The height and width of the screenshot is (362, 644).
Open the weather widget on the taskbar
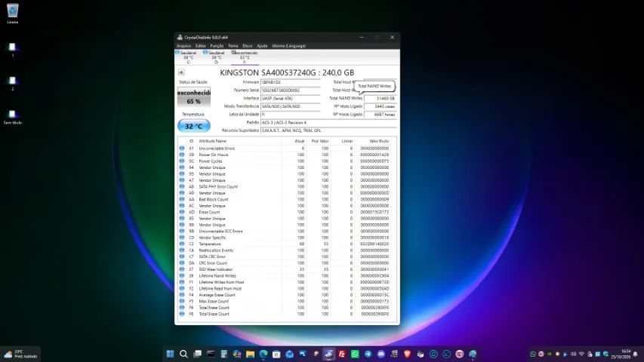tap(20, 354)
